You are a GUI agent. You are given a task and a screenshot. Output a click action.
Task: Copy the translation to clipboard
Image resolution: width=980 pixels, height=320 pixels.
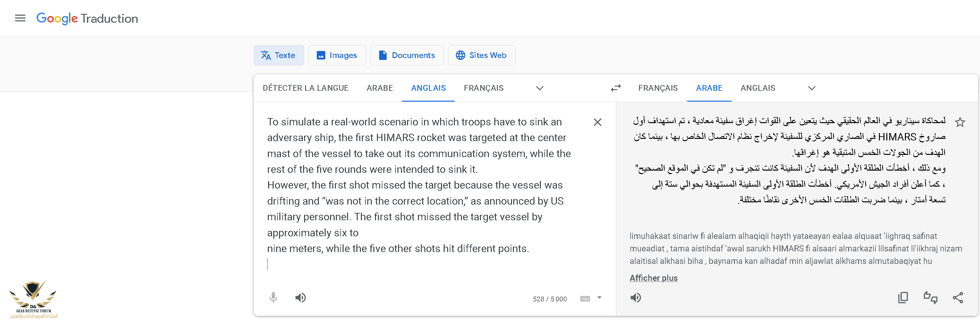click(903, 298)
